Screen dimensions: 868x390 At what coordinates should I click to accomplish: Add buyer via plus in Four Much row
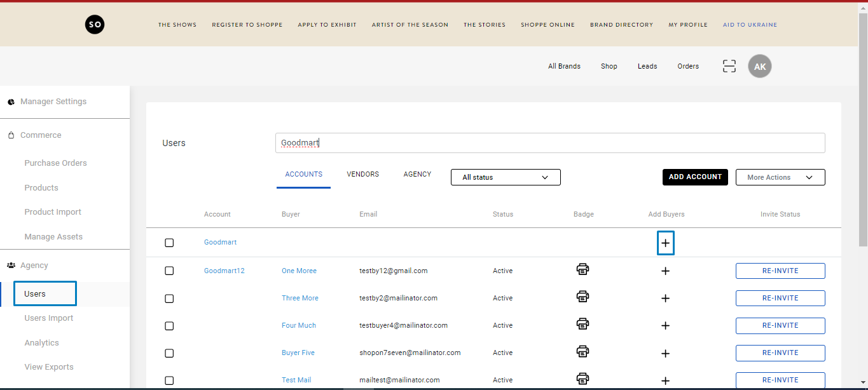[665, 325]
